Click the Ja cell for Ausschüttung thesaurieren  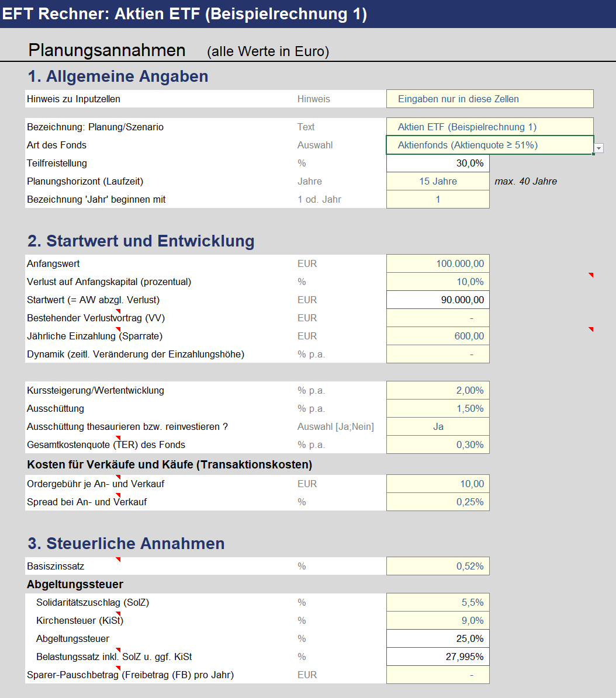point(438,426)
